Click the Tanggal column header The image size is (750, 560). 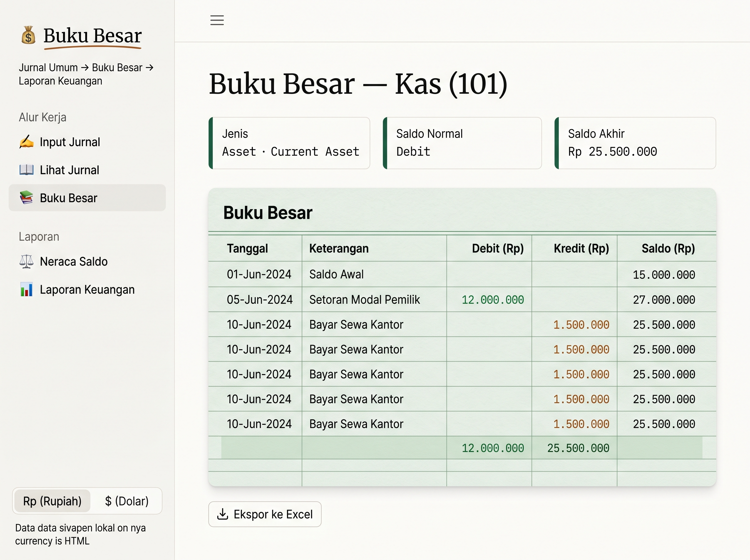[x=247, y=248]
